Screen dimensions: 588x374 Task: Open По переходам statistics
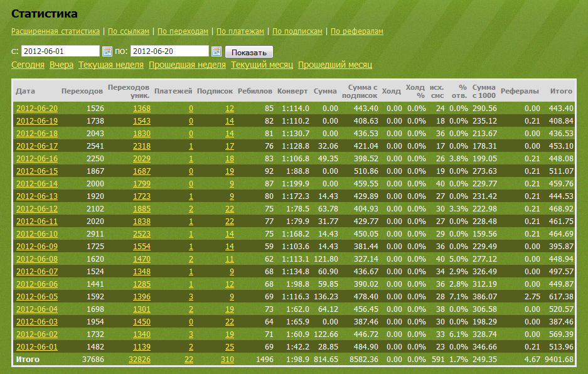coord(183,31)
